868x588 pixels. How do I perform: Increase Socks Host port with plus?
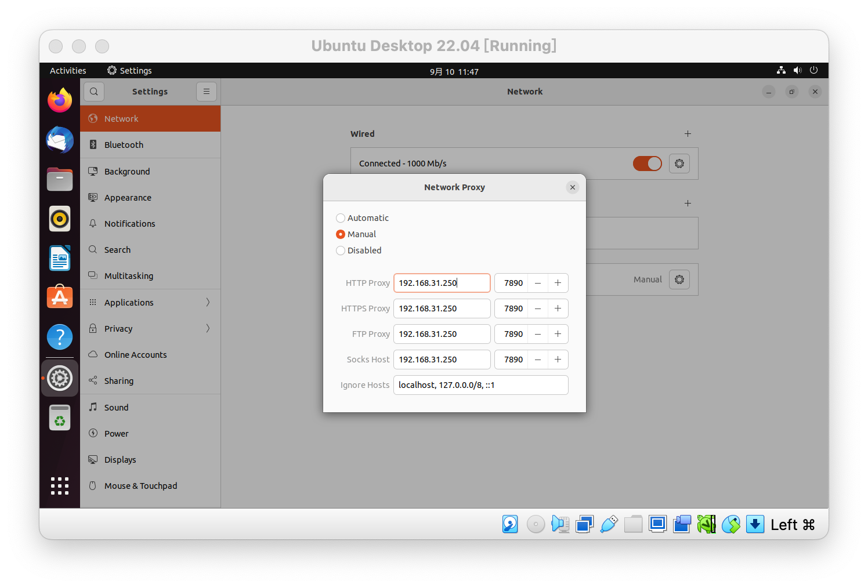tap(558, 360)
